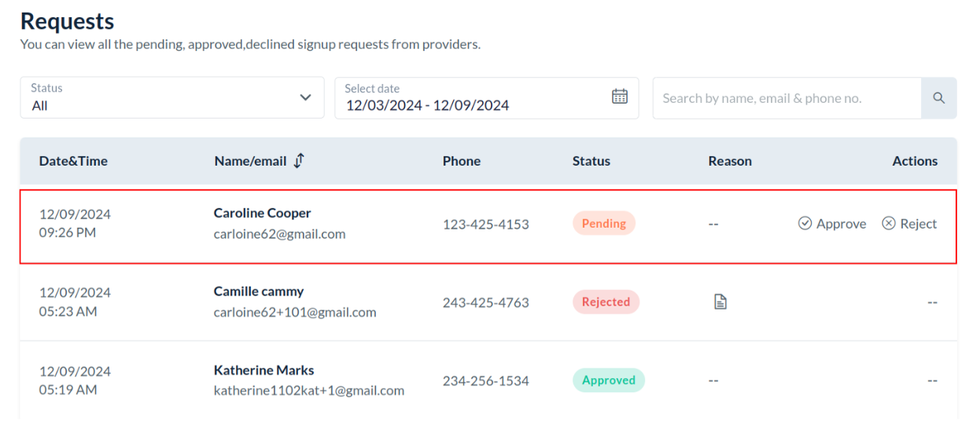Select the Katherine Marks name
980x440 pixels.
coord(263,370)
